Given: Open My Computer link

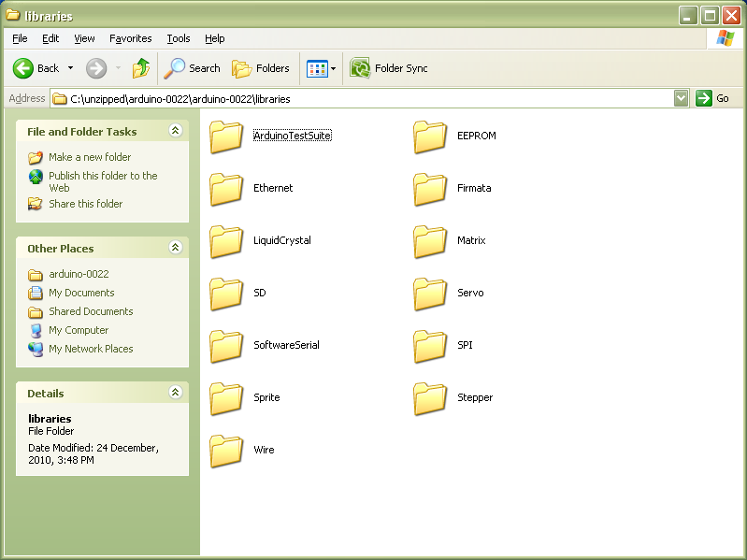Looking at the screenshot, I should [x=79, y=330].
